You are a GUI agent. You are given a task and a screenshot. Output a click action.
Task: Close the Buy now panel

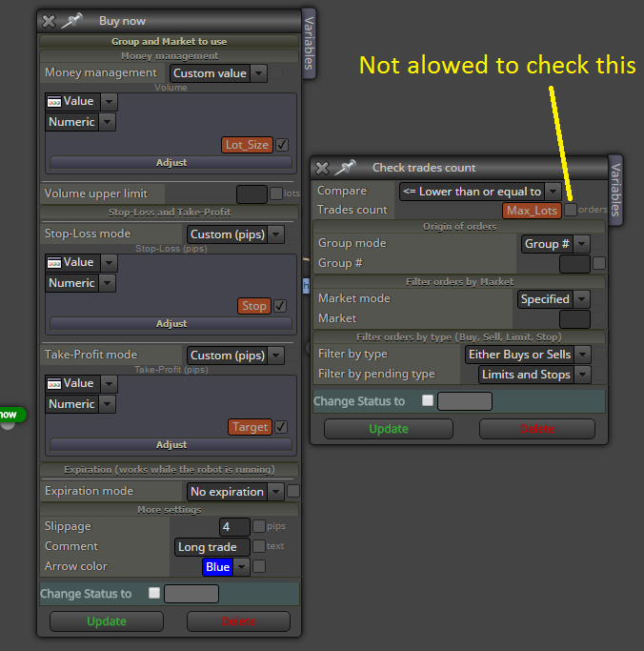click(x=49, y=21)
